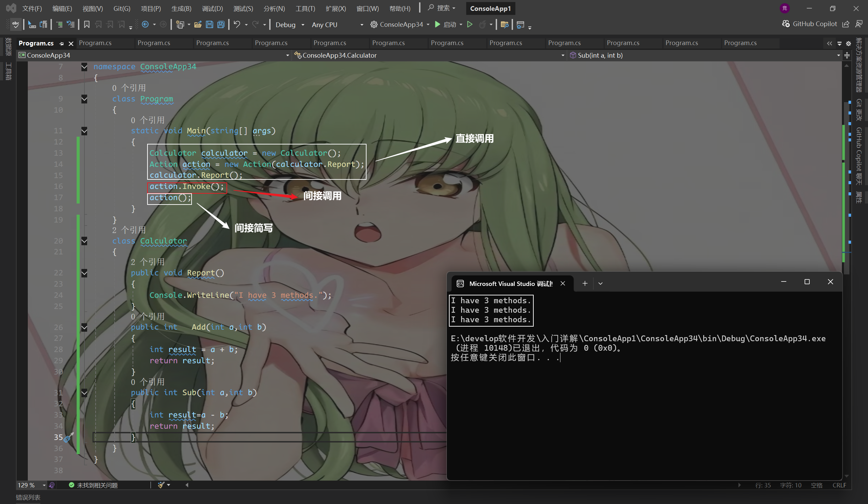Open the 解决方案资源管理器 side panel tab

click(x=859, y=65)
